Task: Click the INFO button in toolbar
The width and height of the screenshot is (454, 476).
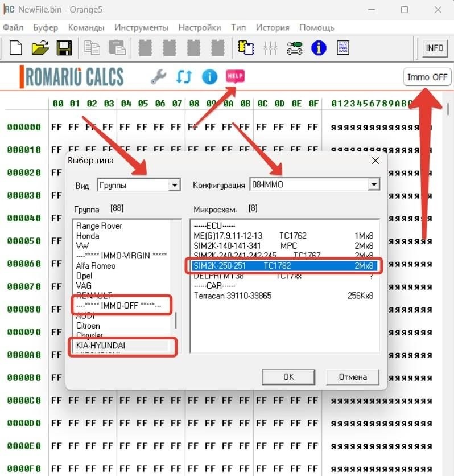Action: [434, 48]
